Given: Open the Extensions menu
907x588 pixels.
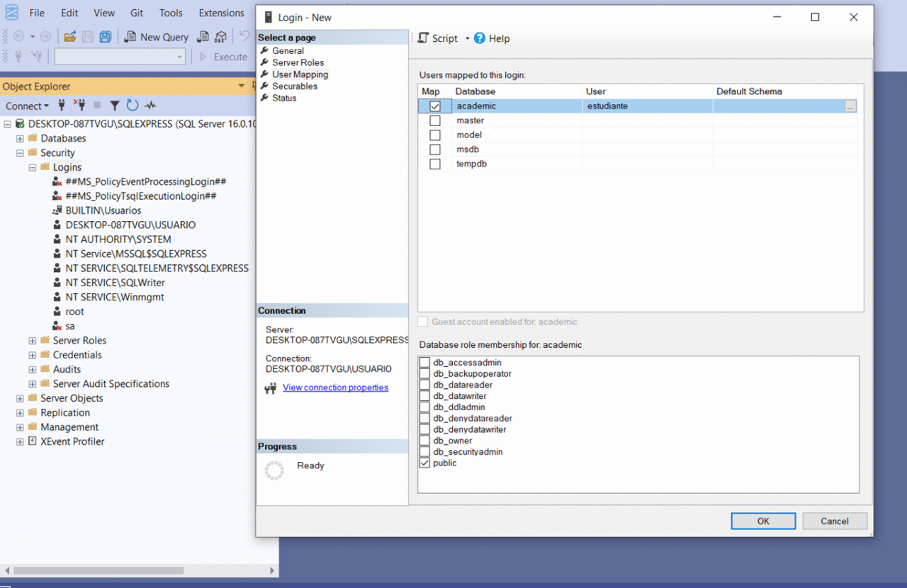Looking at the screenshot, I should pos(221,13).
